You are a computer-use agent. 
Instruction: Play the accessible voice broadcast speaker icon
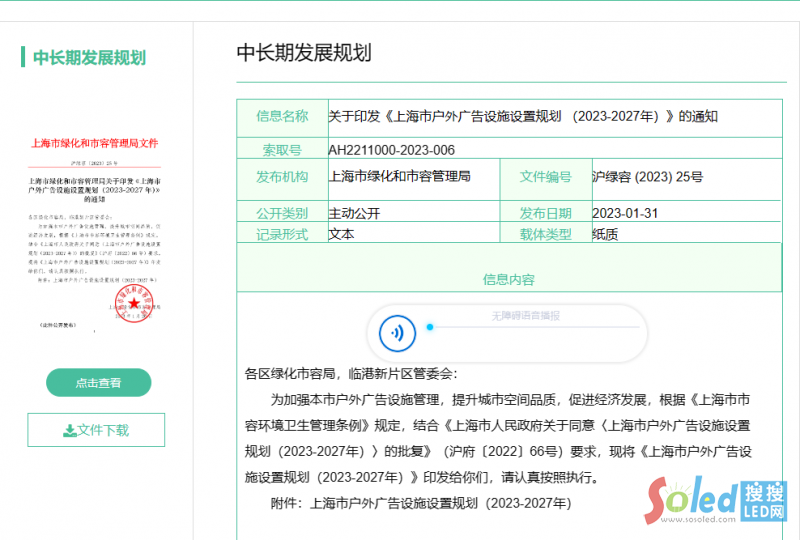(397, 332)
